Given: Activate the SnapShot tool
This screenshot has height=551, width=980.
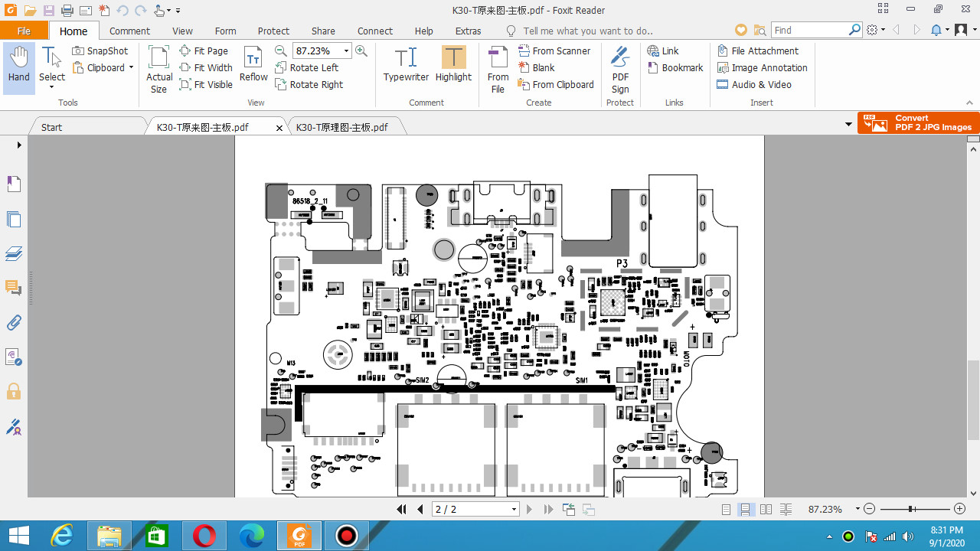Looking at the screenshot, I should pos(100,51).
